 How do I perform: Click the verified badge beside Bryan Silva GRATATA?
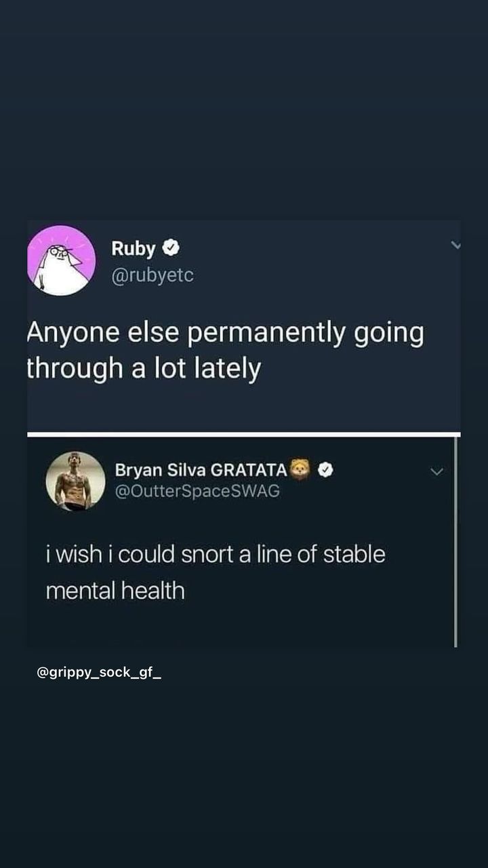(325, 470)
